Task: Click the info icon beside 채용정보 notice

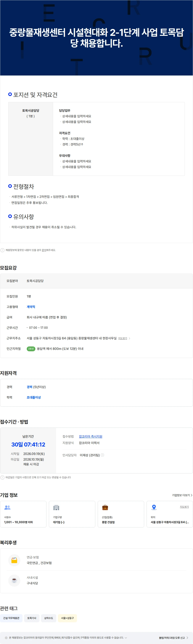Action: [x=2, y=250]
